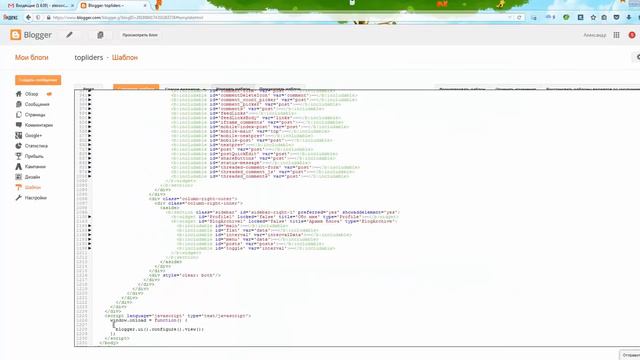The height and width of the screenshot is (360, 640).
Task: Click Blogger.ui().configure().view() code line
Action: tap(160, 329)
